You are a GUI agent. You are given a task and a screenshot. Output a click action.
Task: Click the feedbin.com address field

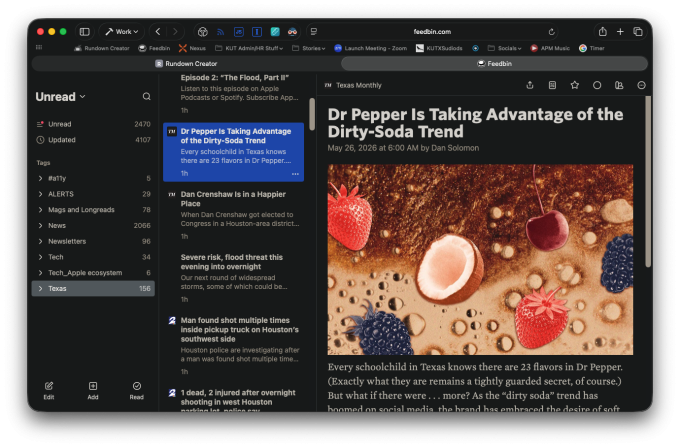point(432,32)
